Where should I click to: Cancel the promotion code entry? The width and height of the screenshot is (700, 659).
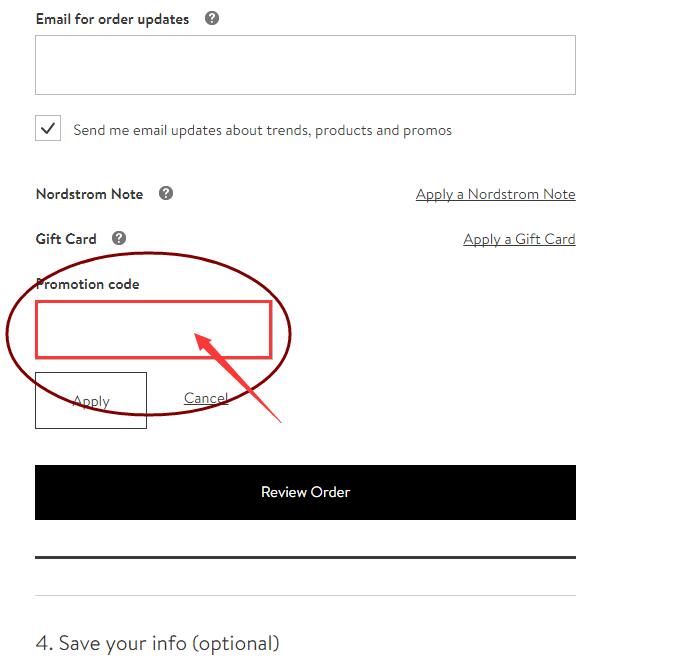pyautogui.click(x=206, y=397)
